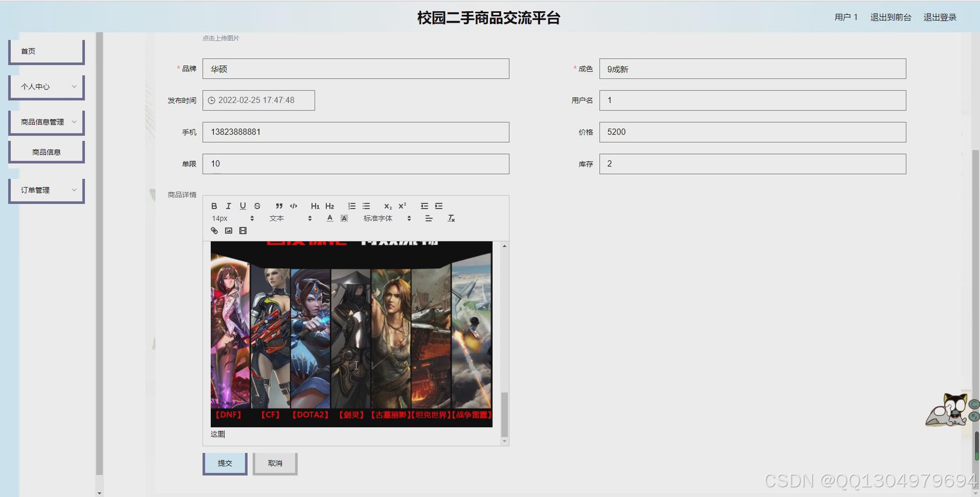Click the text 这里 in editor
The height and width of the screenshot is (497, 980).
[217, 434]
